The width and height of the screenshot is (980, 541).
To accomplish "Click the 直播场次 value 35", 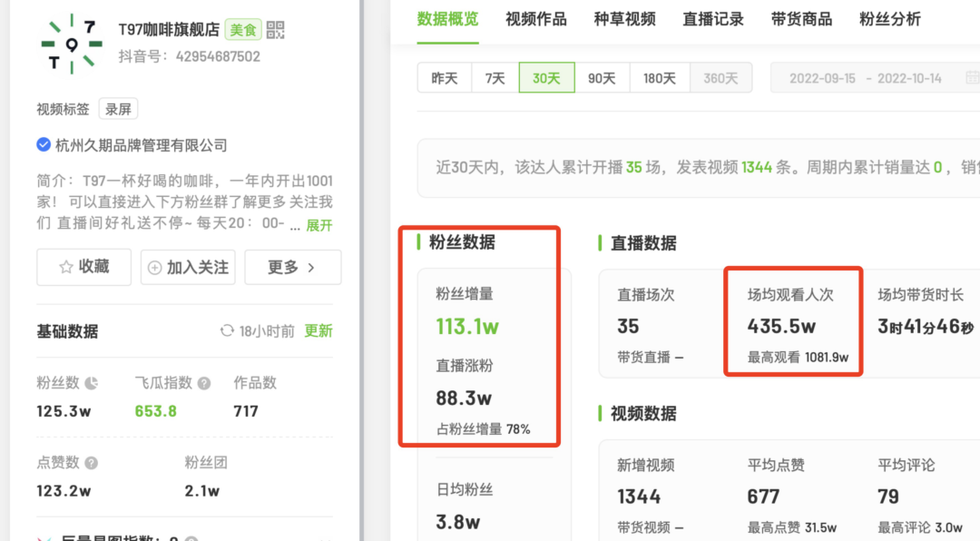I will [x=628, y=326].
